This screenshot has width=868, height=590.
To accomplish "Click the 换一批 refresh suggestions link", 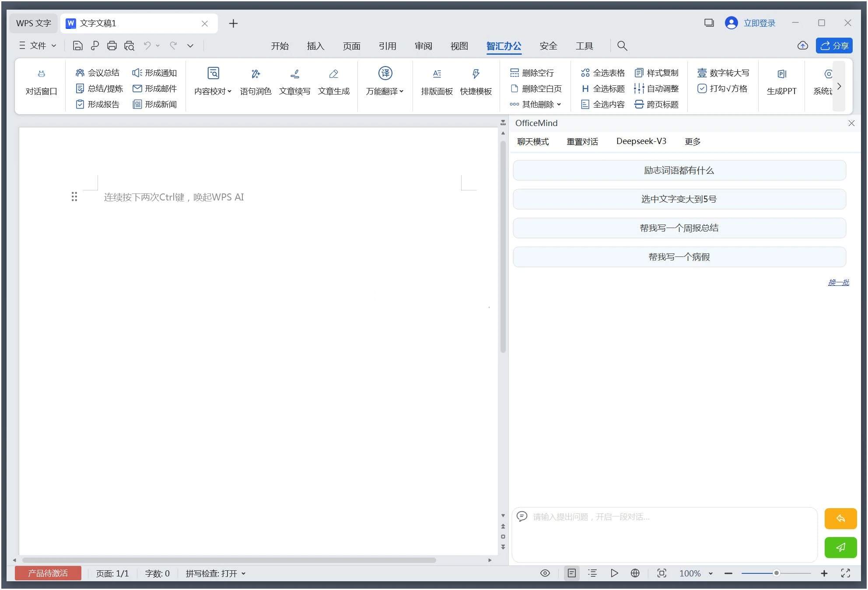I will (839, 282).
